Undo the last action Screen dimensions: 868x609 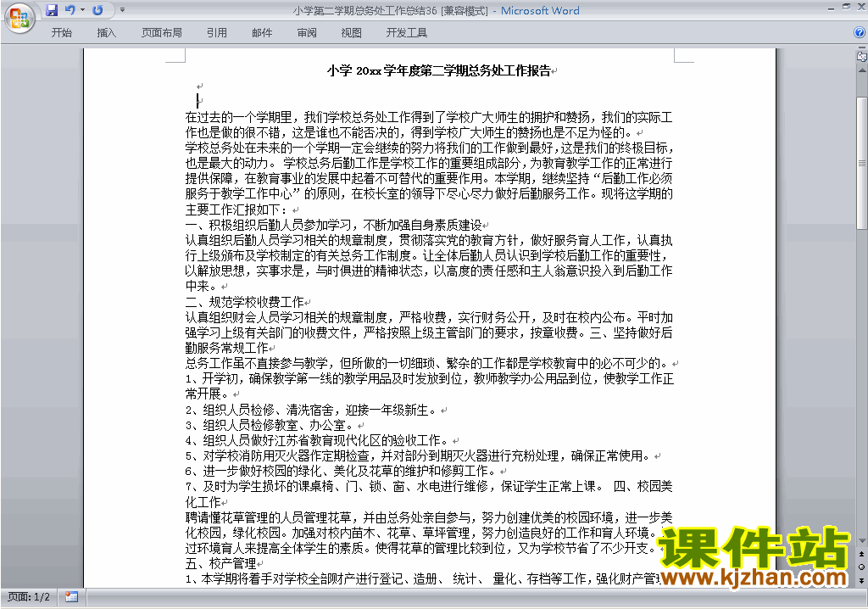70,10
